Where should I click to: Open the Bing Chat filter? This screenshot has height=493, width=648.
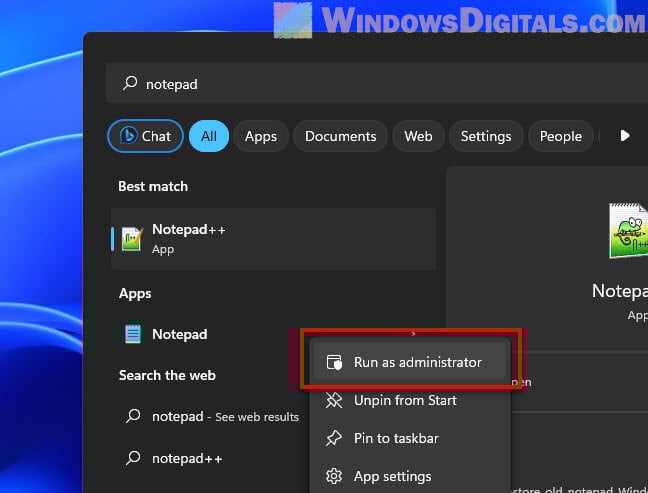145,136
